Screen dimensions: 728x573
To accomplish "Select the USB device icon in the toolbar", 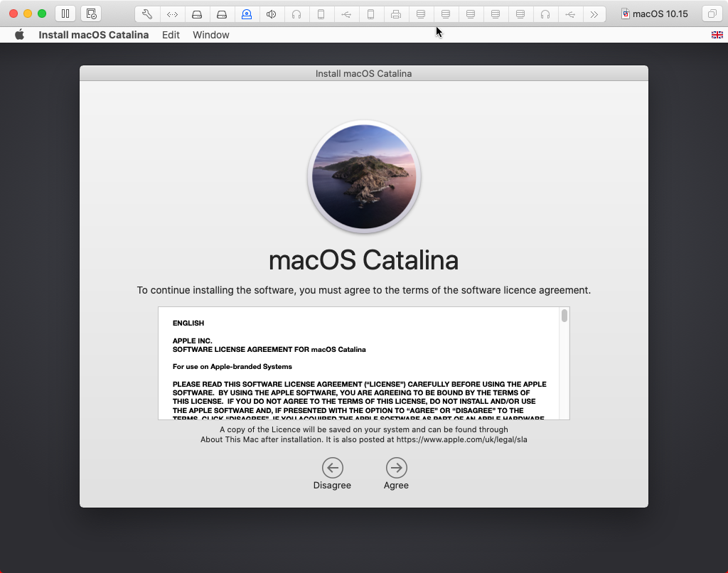I will point(346,14).
